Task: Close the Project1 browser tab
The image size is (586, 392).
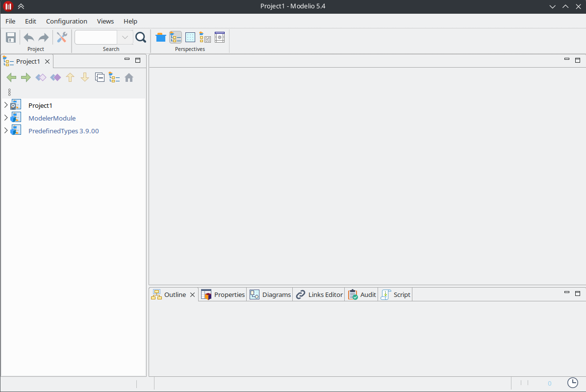Action: pyautogui.click(x=48, y=62)
